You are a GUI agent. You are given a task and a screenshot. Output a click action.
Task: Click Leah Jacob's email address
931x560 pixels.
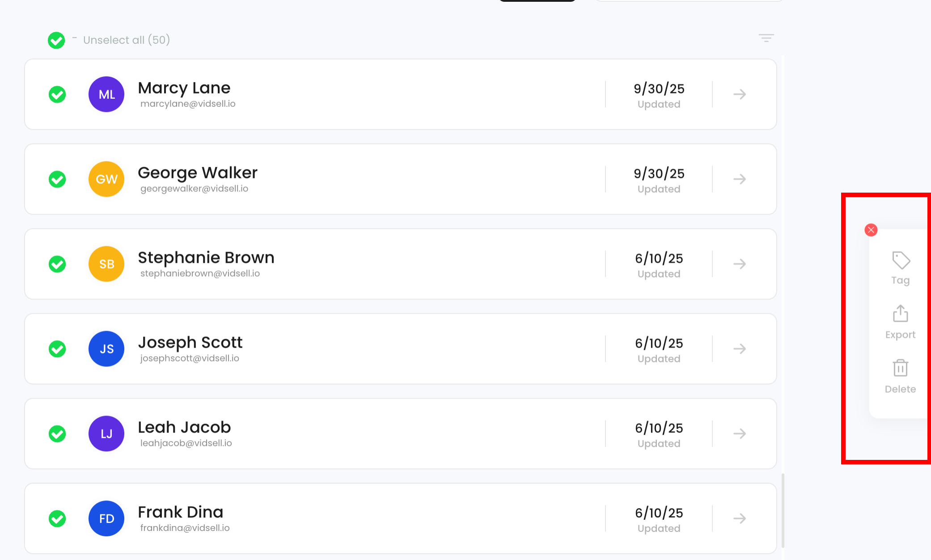click(186, 443)
